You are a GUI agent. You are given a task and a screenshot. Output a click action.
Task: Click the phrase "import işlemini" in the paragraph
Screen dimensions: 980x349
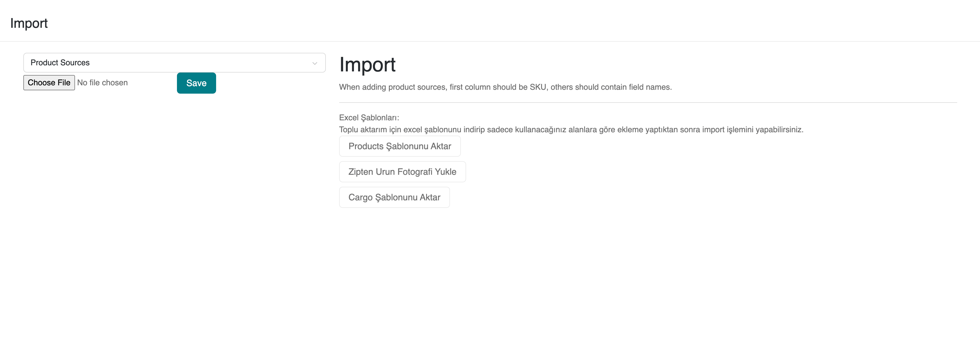727,130
